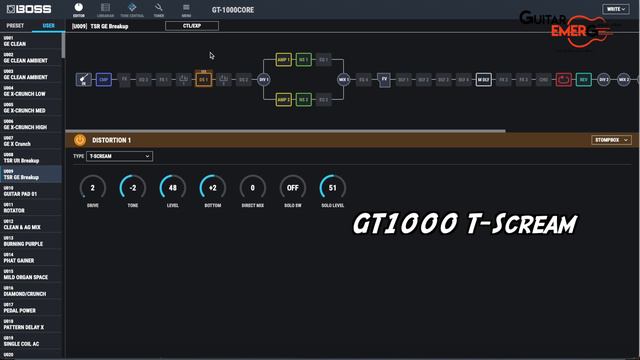This screenshot has height=360, width=640.
Task: Select patch U004 GE X-CRUNCH LOW
Action: click(31, 91)
